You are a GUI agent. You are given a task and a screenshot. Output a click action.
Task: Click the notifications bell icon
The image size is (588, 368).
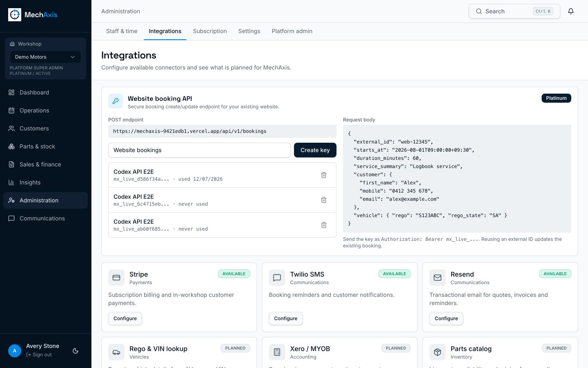tap(571, 11)
